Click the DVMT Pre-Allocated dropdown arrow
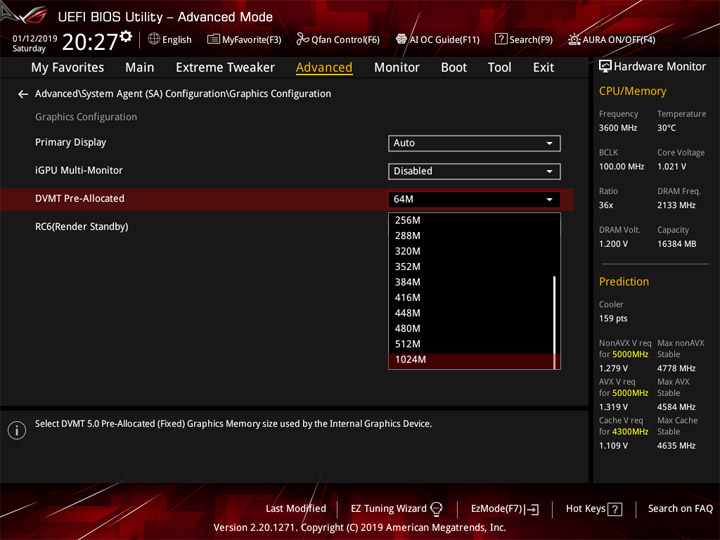The image size is (720, 540). tap(549, 199)
